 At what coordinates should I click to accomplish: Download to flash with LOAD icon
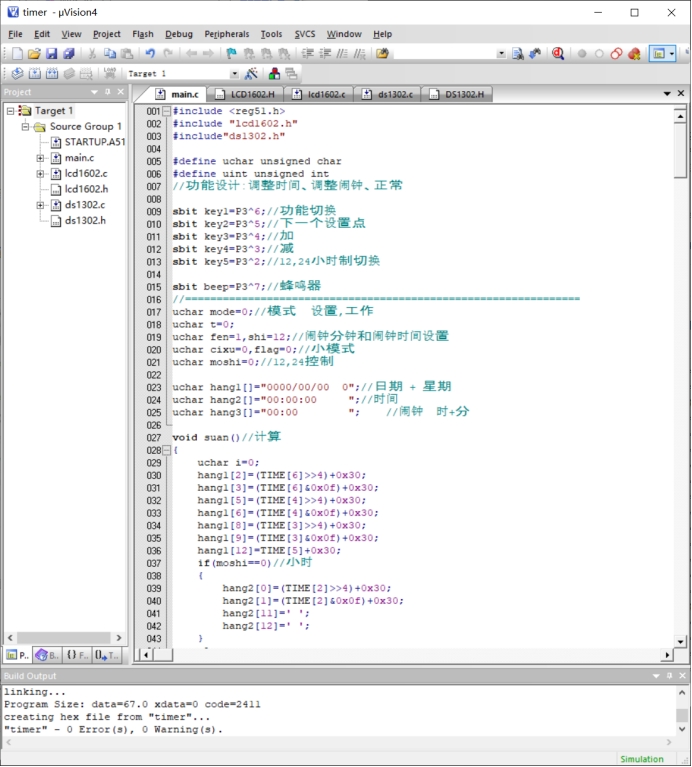click(110, 74)
